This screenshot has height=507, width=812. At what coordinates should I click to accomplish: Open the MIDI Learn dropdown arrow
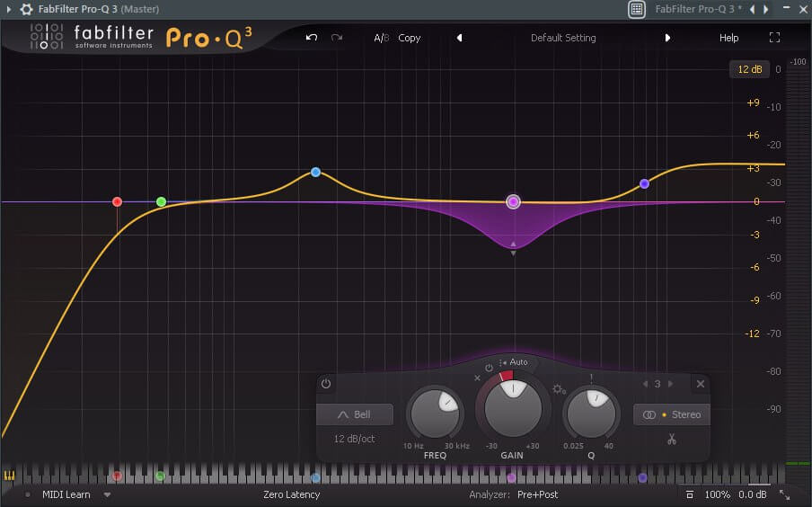pyautogui.click(x=107, y=494)
